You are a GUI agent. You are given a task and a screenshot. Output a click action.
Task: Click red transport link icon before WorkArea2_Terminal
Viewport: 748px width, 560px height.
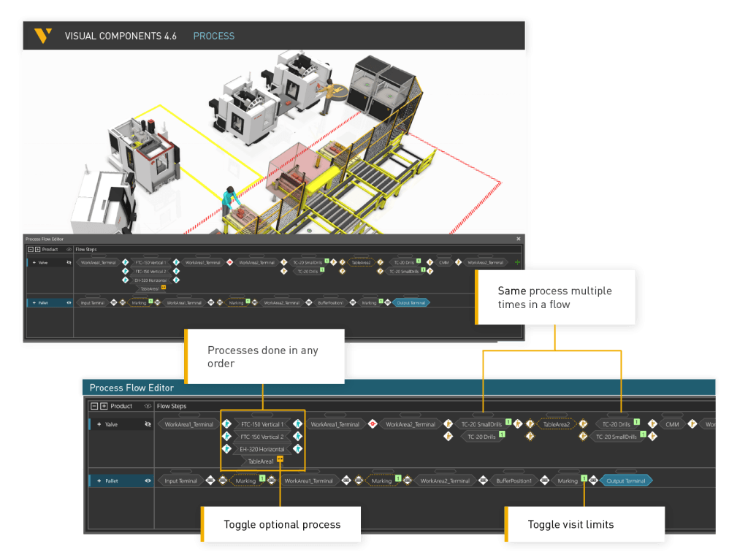(373, 424)
